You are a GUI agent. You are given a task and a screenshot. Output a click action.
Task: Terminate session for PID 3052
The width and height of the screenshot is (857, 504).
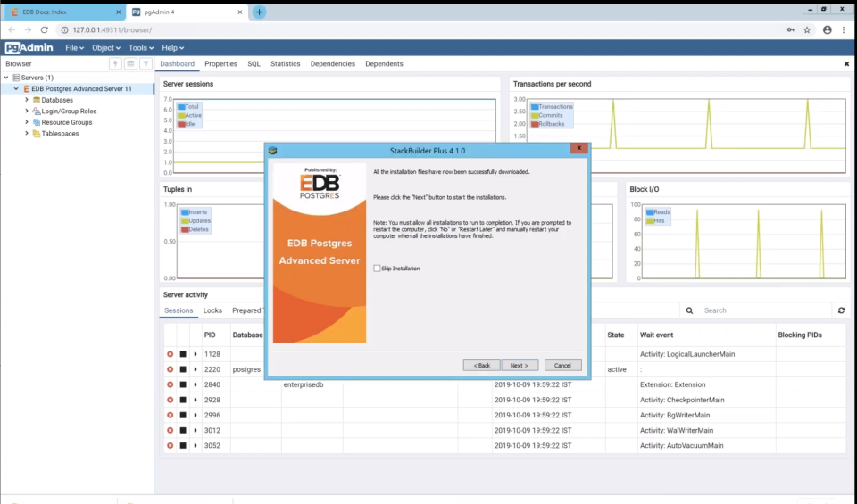tap(183, 446)
